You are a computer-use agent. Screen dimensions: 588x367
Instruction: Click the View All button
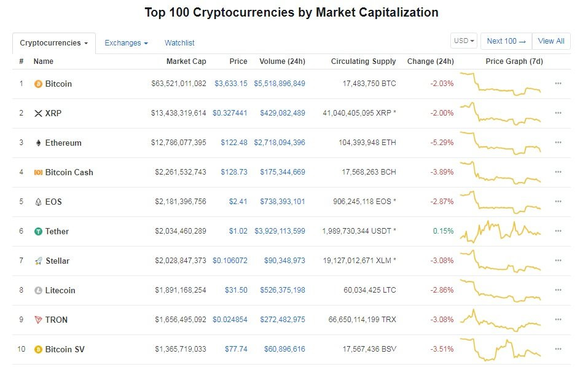coord(551,41)
